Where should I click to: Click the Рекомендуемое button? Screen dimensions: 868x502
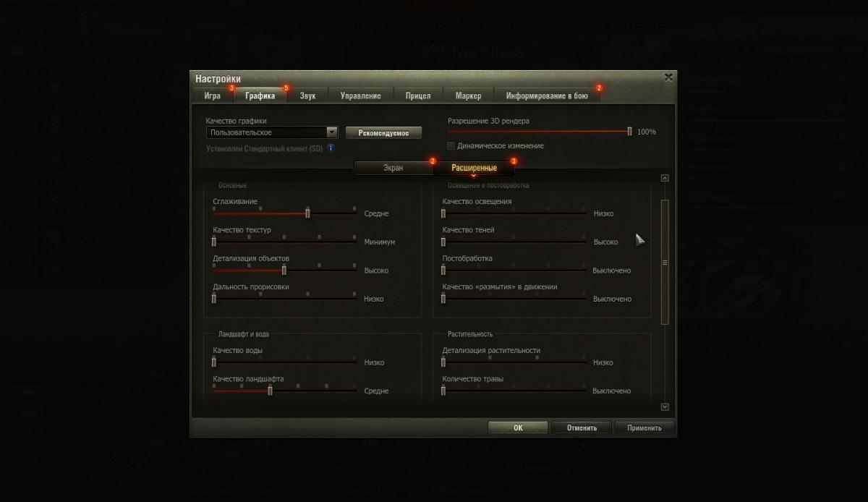[383, 133]
